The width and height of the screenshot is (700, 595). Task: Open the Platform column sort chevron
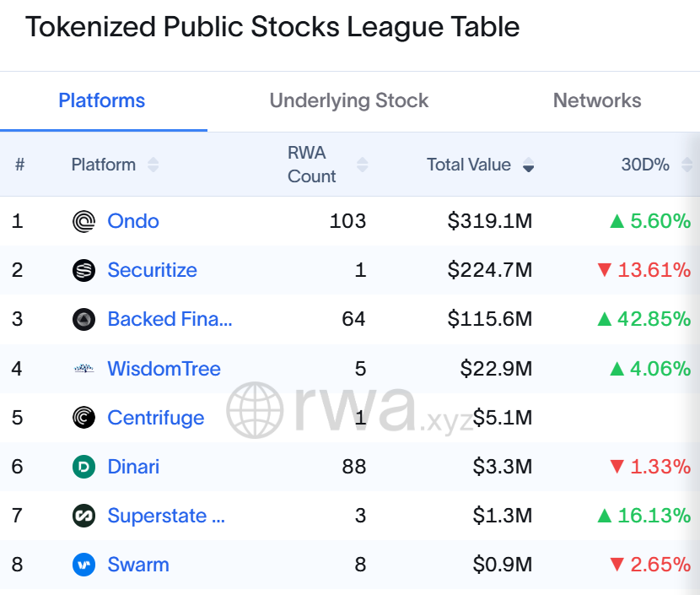[153, 165]
